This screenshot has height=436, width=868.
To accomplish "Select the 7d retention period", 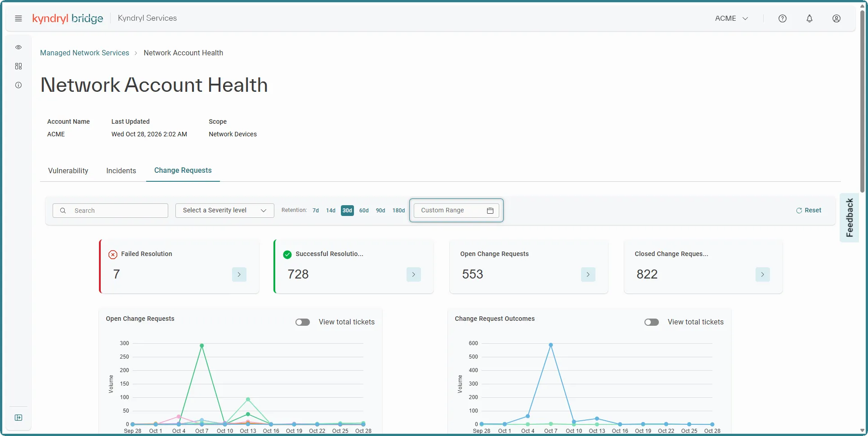I will pos(316,211).
